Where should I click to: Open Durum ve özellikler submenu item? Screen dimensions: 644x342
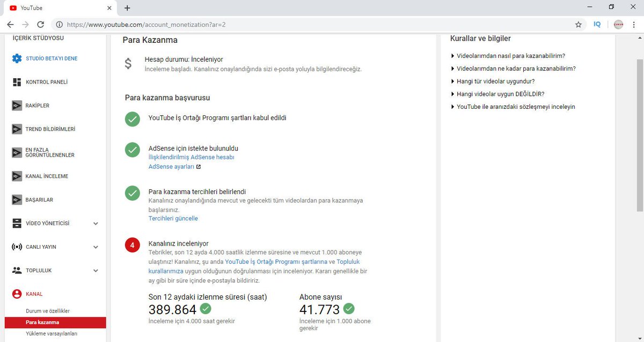coord(48,311)
